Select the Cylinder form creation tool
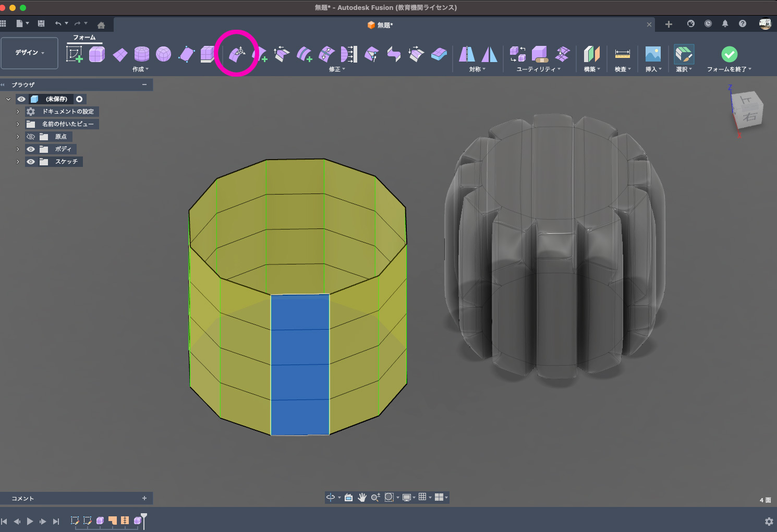The width and height of the screenshot is (777, 532). pyautogui.click(x=141, y=54)
